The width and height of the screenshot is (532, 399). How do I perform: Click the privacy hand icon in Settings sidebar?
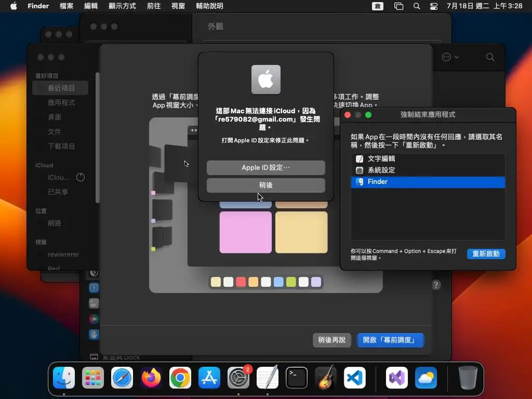coord(94,335)
